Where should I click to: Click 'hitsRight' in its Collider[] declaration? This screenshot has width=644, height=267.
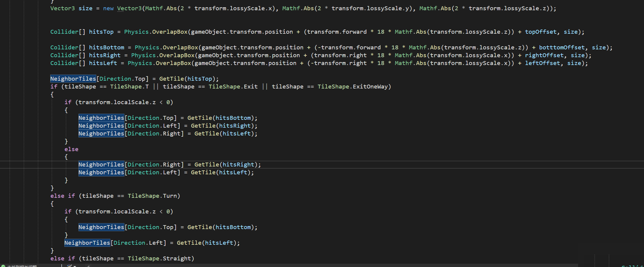105,55
